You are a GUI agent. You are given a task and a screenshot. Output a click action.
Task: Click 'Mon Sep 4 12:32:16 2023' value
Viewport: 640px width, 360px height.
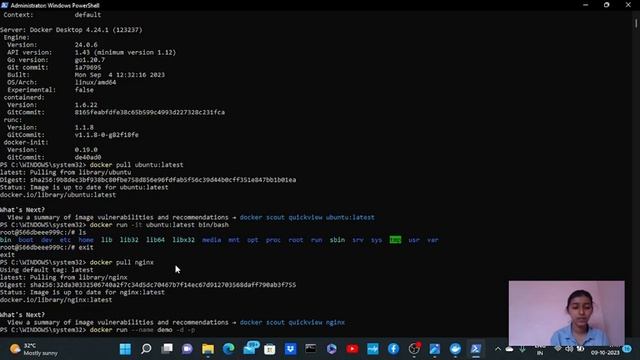coord(120,75)
